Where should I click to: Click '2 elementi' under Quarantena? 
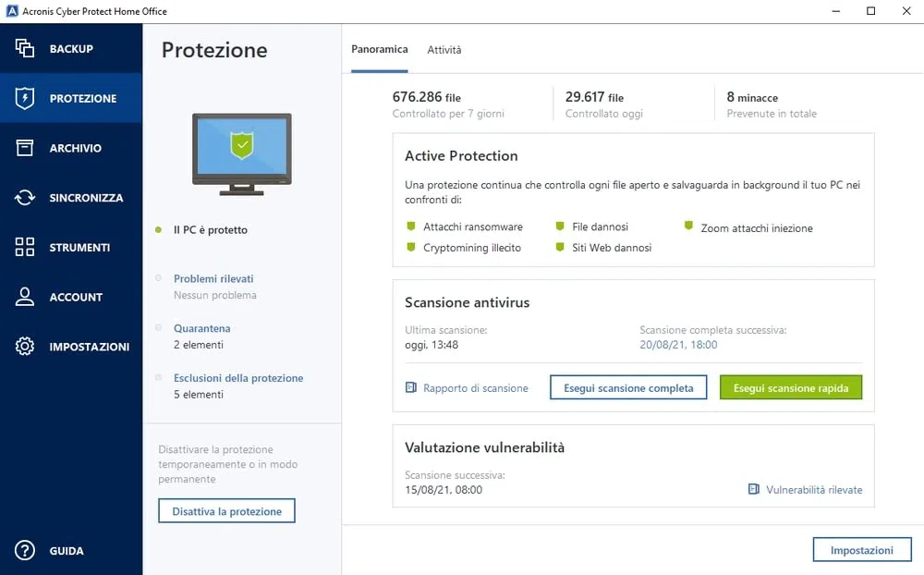(199, 345)
